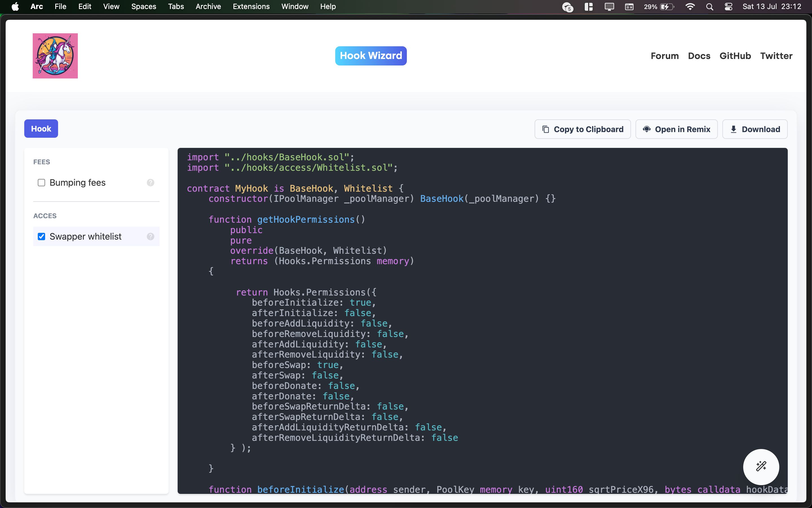Open the View menu
The height and width of the screenshot is (508, 812).
pyautogui.click(x=111, y=7)
